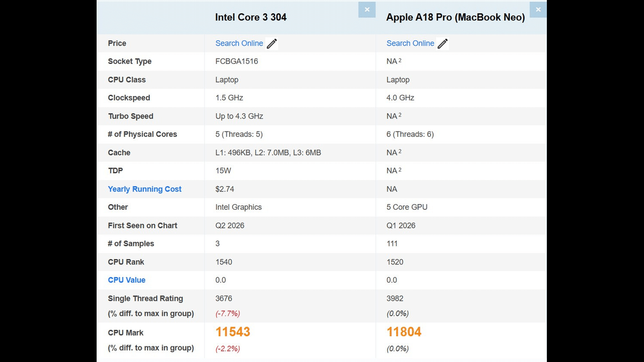
Task: Click the 15W TDP value
Action: [223, 171]
